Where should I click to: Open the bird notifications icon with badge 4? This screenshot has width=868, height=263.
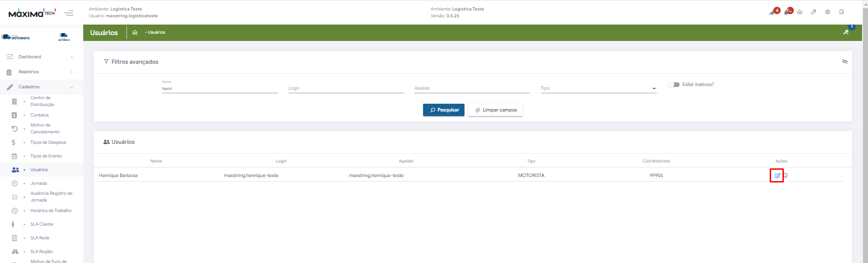774,11
